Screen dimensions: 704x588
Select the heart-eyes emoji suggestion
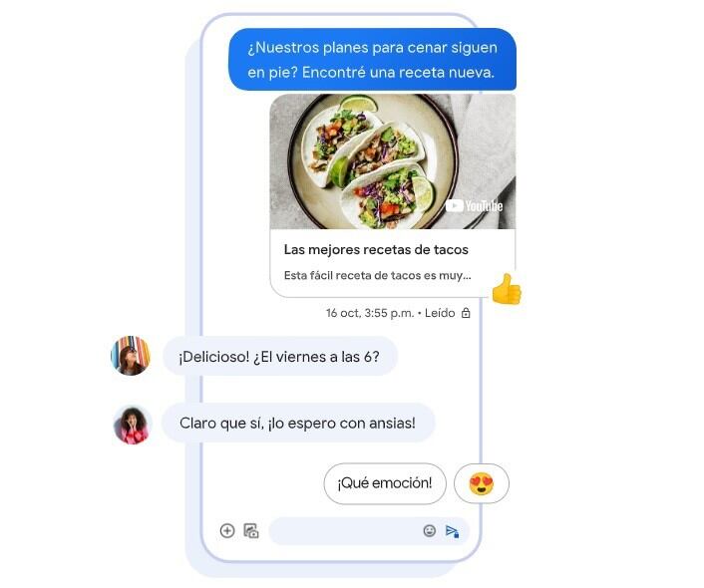[x=482, y=484]
